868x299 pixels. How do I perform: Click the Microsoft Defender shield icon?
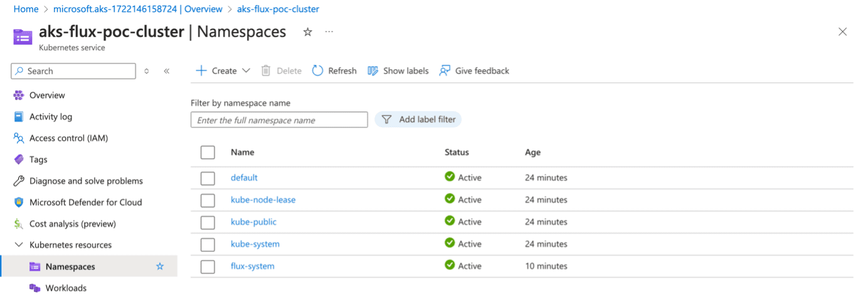click(19, 202)
